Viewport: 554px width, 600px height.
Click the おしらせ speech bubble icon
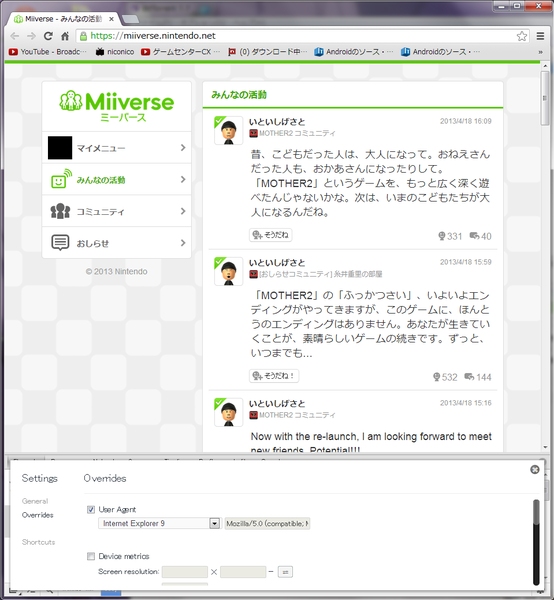pos(60,243)
